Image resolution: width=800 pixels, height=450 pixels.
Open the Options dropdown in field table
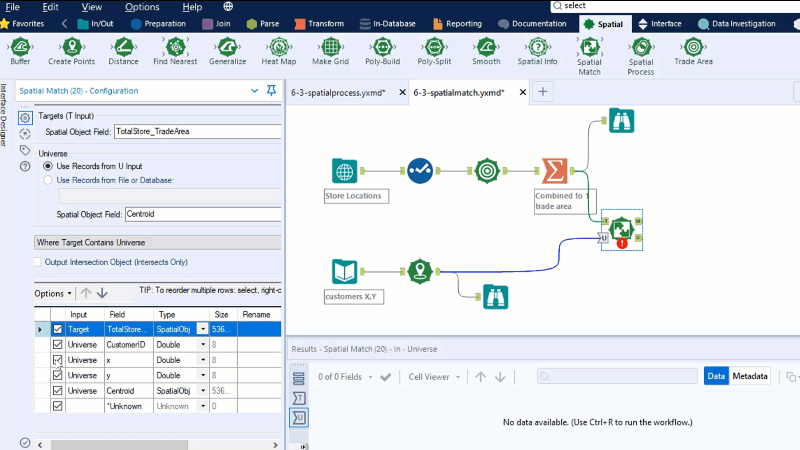click(53, 293)
